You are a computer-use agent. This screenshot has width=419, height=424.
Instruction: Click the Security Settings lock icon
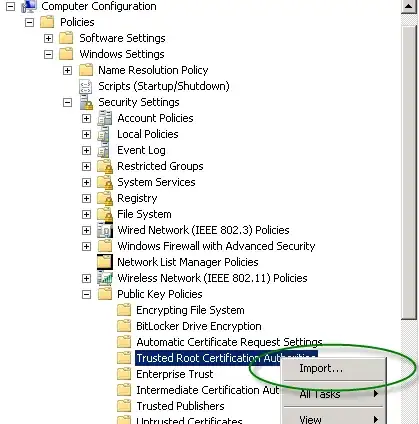tap(86, 102)
